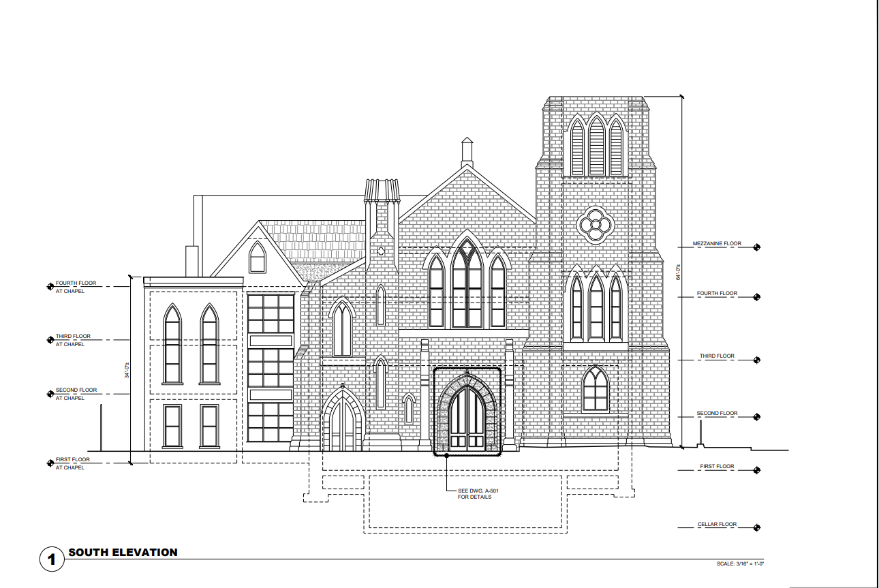Select the First Floor at Chapel datum marker
879x588 pixels.
[x=49, y=463]
